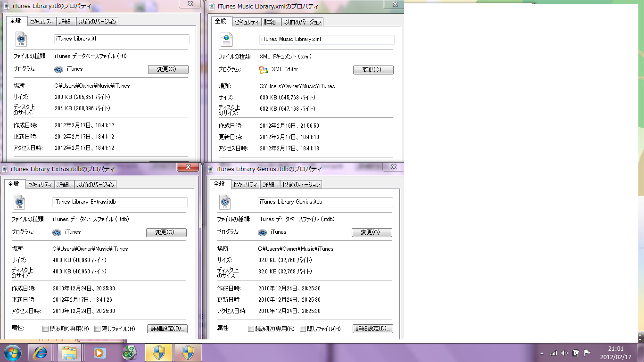This screenshot has width=644, height=362.
Task: Click size text 200 KB (205,651 バイト)
Action: [83, 97]
